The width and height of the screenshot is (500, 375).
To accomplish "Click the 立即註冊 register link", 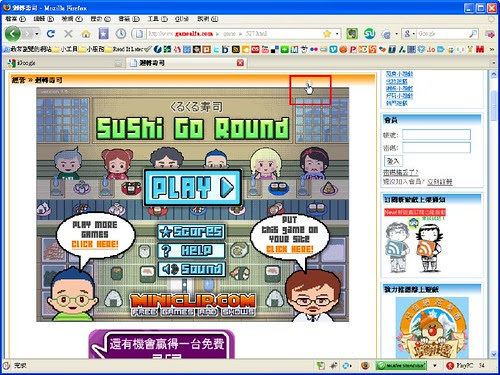I will pos(440,182).
